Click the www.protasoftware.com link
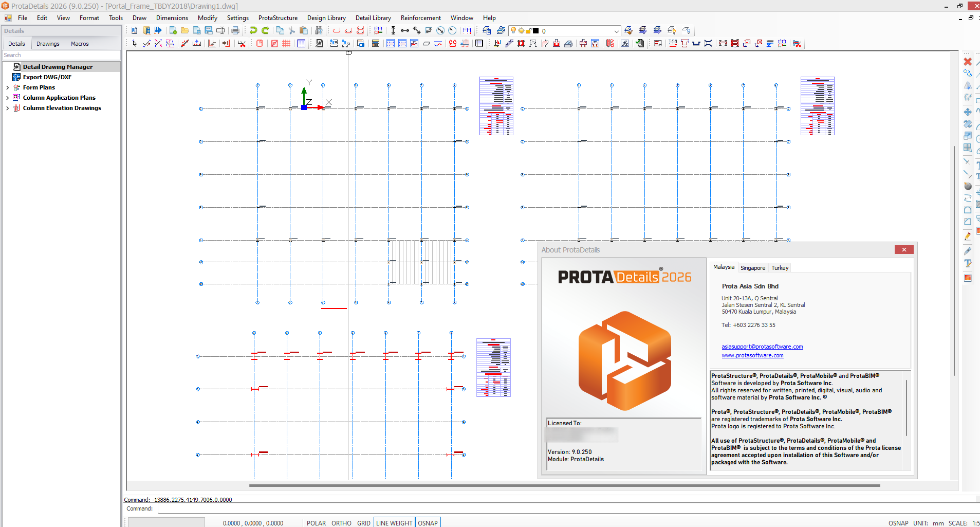 752,355
